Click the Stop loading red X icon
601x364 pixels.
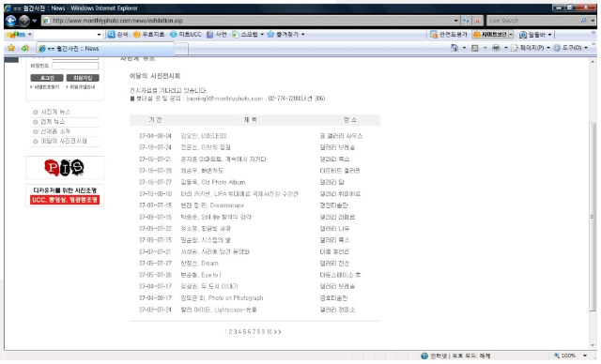pyautogui.click(x=478, y=21)
